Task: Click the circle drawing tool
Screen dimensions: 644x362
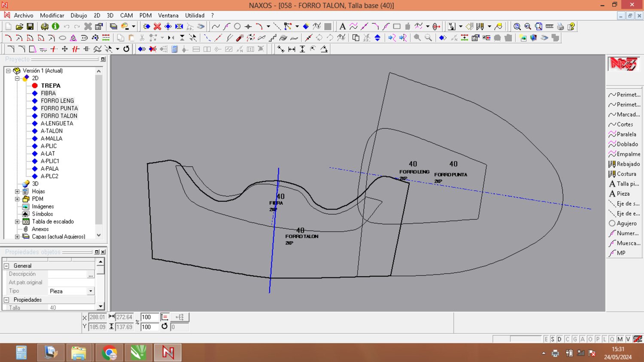Action: [237, 27]
